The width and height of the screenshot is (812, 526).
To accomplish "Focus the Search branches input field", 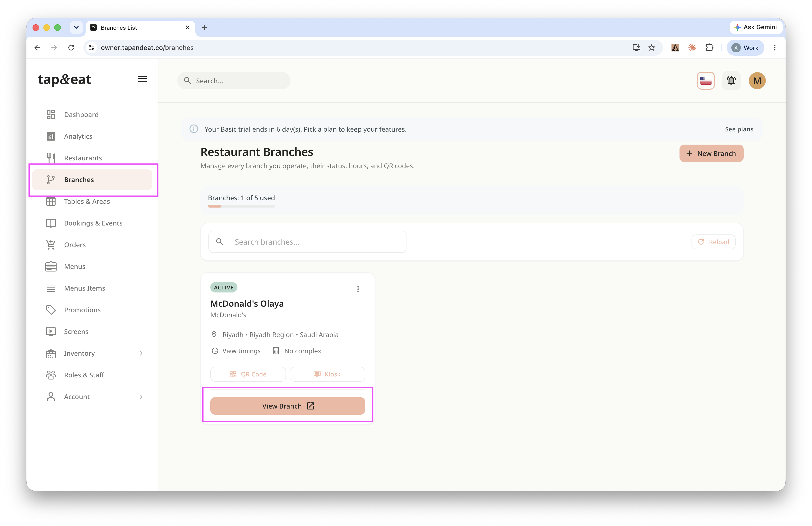I will 307,242.
